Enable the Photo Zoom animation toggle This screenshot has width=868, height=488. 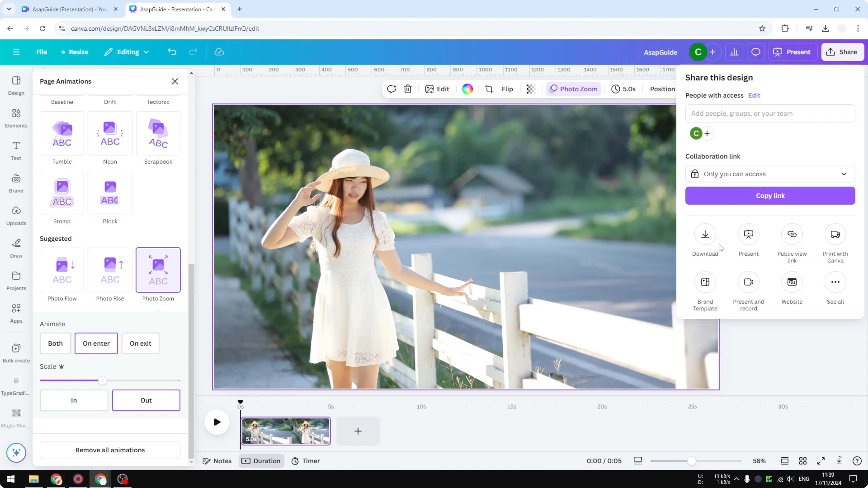tap(573, 89)
